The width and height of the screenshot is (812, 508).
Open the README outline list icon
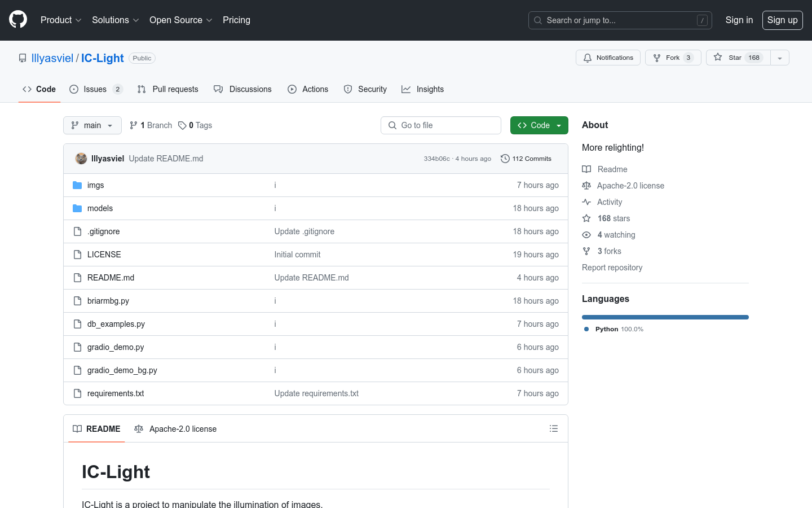(554, 429)
